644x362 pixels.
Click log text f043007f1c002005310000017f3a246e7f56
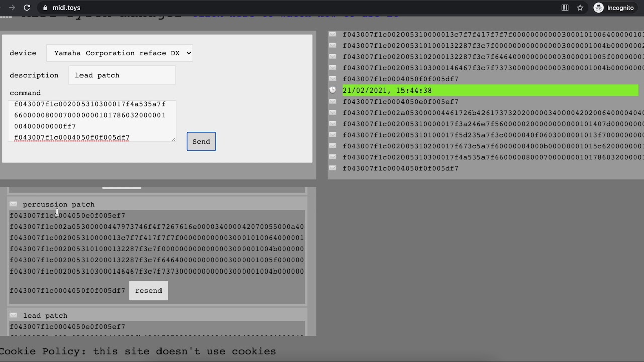click(x=493, y=124)
